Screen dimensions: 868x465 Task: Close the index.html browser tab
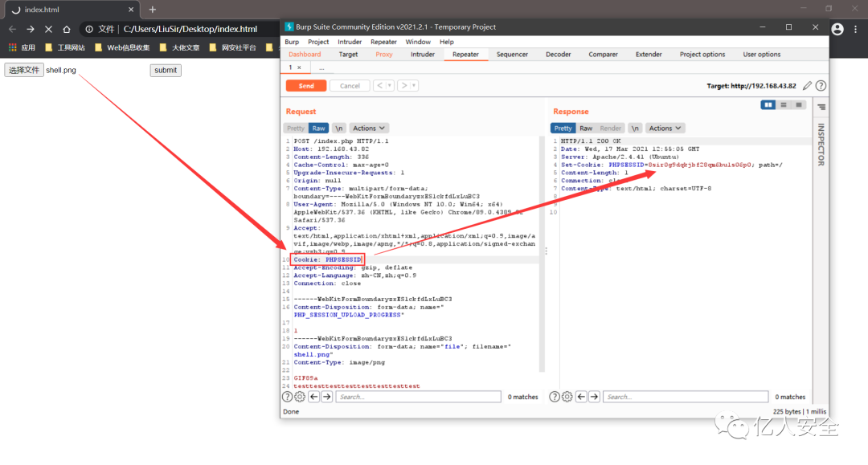(131, 10)
